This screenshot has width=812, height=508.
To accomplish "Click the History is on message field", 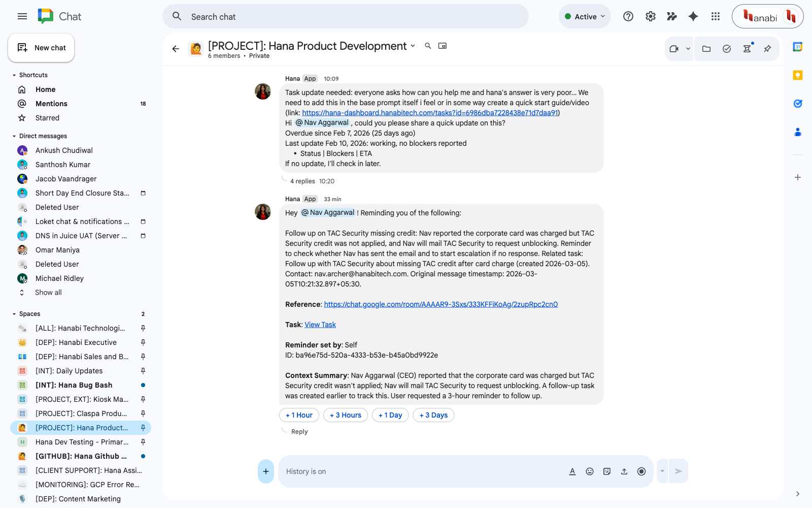I will click(x=421, y=471).
